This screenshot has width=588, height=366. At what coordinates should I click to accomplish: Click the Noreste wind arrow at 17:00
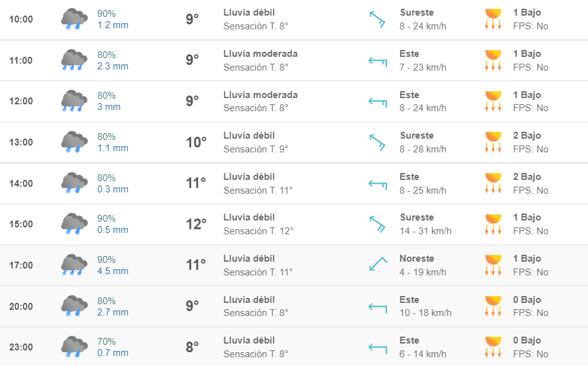378,265
